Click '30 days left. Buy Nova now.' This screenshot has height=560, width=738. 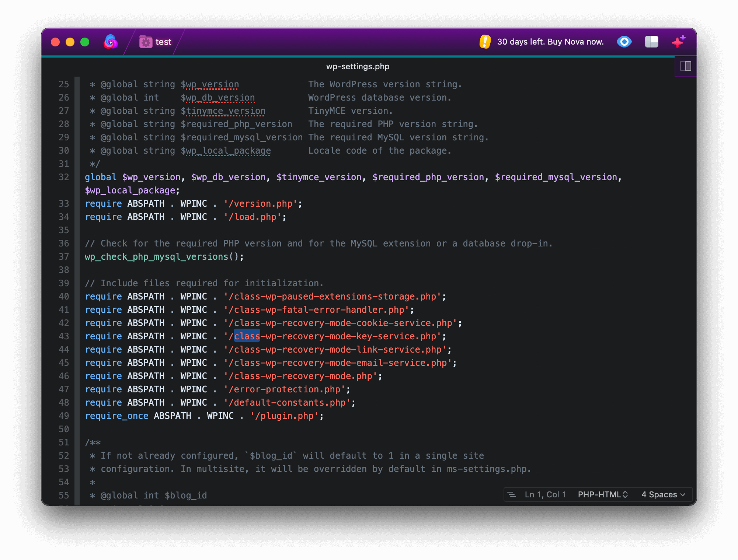[x=550, y=42]
